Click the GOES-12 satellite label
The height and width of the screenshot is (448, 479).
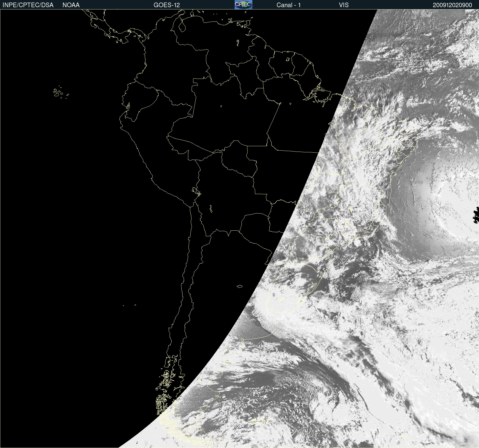[x=167, y=5]
